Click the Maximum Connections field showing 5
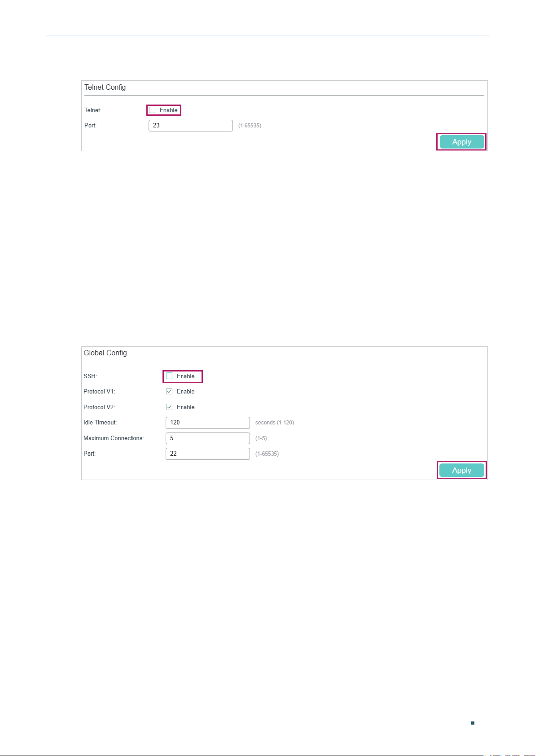 click(208, 438)
